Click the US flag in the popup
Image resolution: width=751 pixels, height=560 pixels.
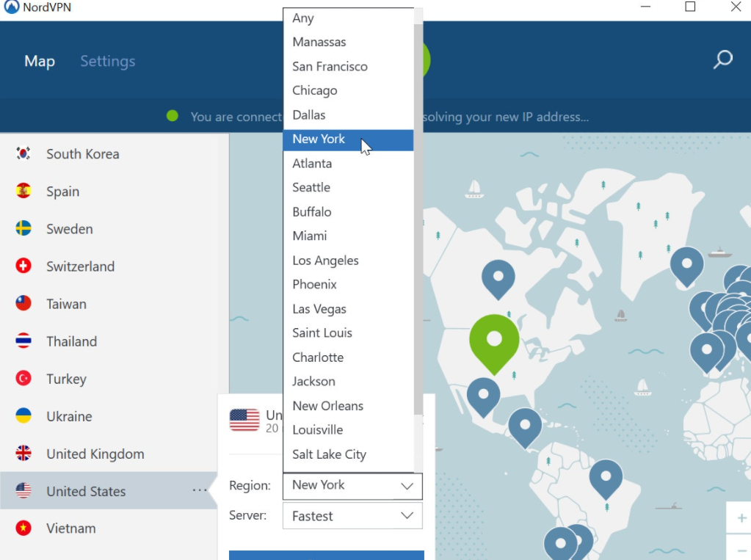tap(244, 420)
